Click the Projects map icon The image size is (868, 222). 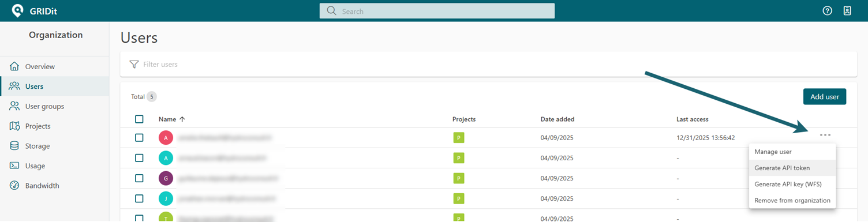click(x=14, y=126)
